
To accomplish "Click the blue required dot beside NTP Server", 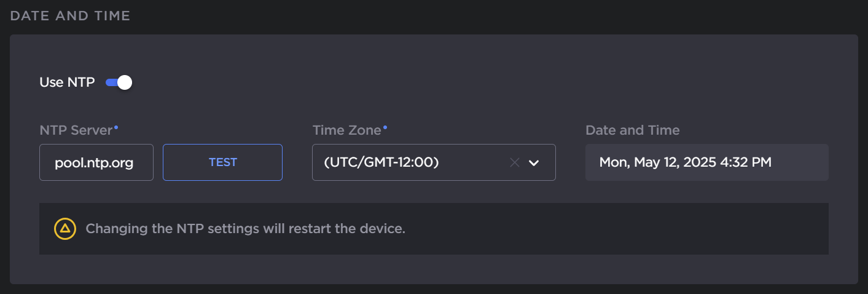I will coord(116,127).
